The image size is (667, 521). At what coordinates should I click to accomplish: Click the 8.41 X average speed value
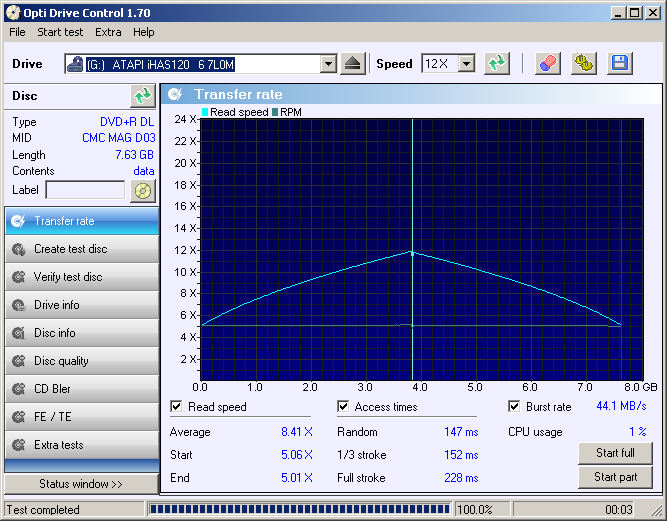297,432
